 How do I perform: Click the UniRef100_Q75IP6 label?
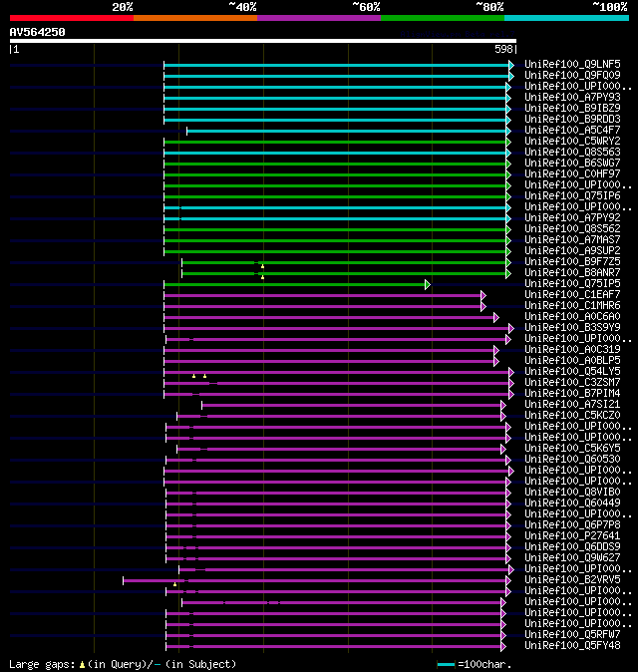[572, 195]
